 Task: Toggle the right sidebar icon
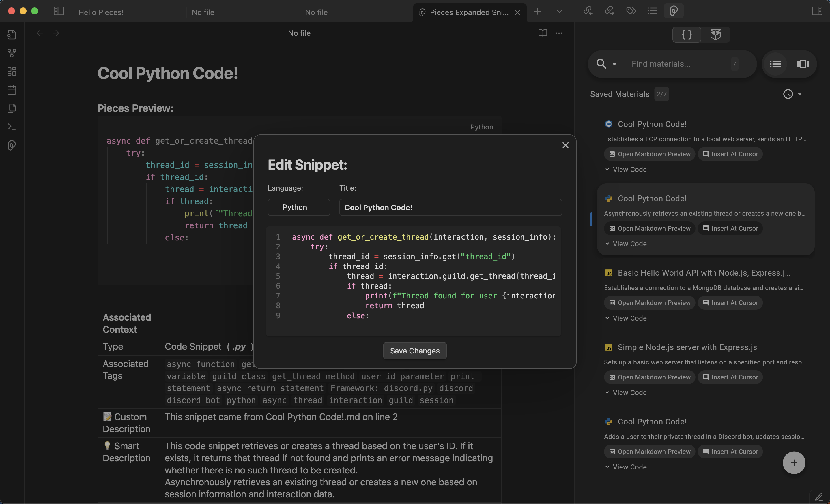pyautogui.click(x=817, y=11)
